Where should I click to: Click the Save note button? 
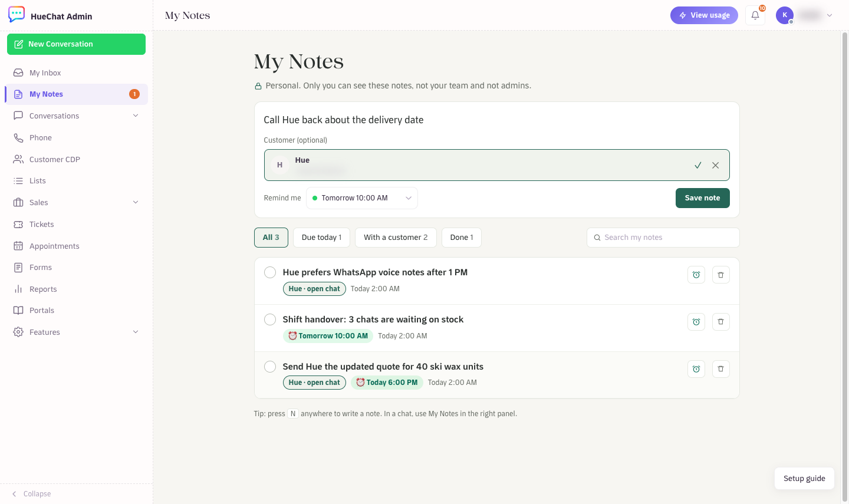pos(702,198)
